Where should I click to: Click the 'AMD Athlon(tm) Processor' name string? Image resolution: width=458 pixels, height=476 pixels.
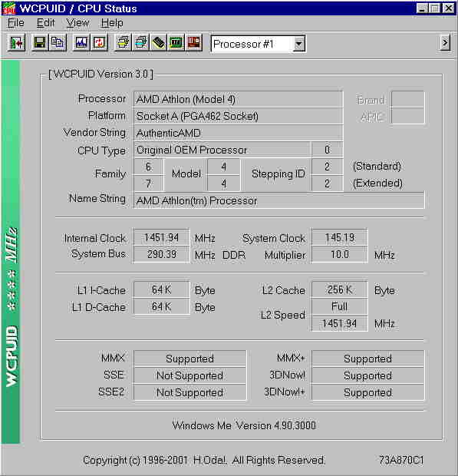[278, 200]
